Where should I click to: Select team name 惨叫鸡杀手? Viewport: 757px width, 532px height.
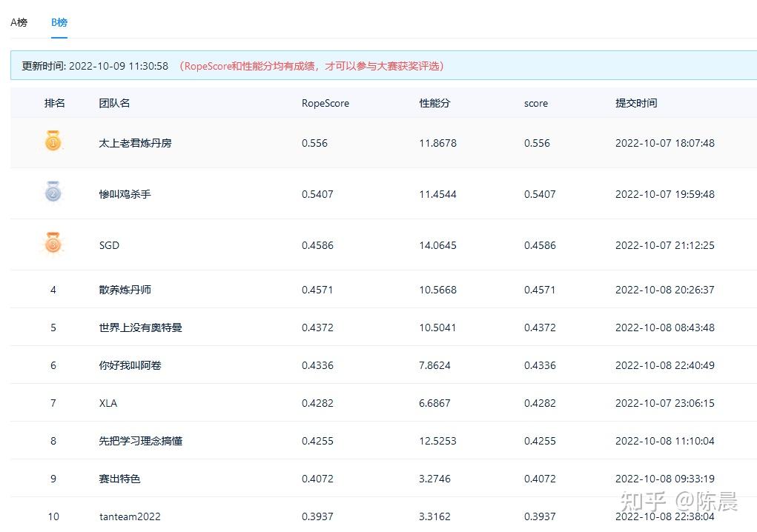point(125,194)
